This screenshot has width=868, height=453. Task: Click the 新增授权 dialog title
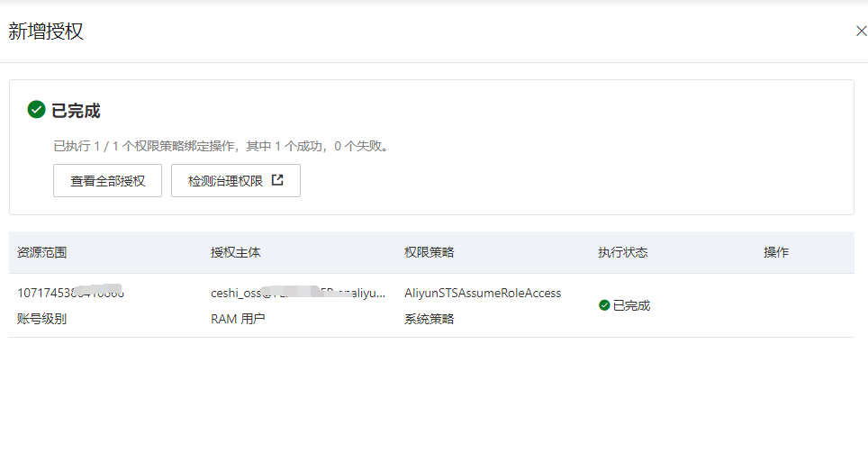[x=46, y=31]
